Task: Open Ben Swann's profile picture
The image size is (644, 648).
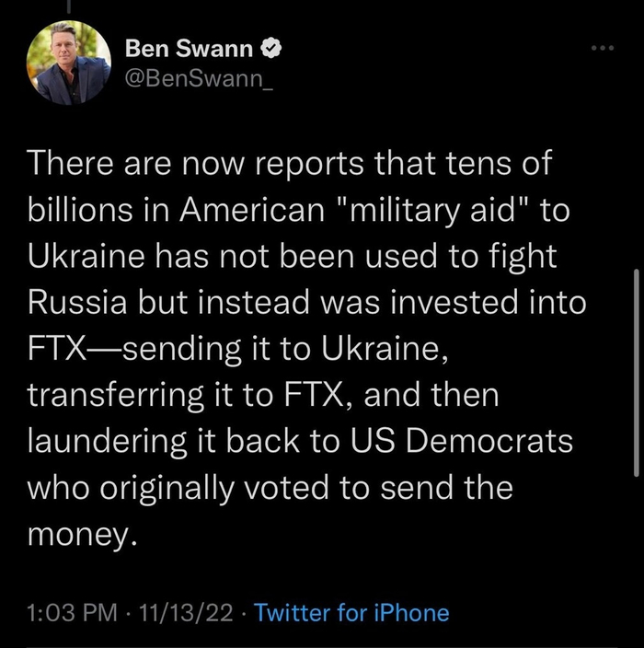Action: (x=69, y=61)
